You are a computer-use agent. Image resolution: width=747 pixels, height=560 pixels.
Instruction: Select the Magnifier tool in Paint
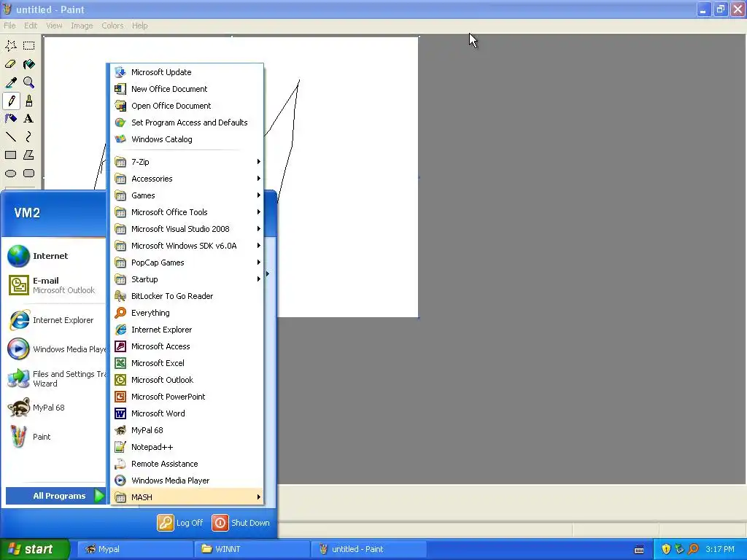click(x=28, y=82)
